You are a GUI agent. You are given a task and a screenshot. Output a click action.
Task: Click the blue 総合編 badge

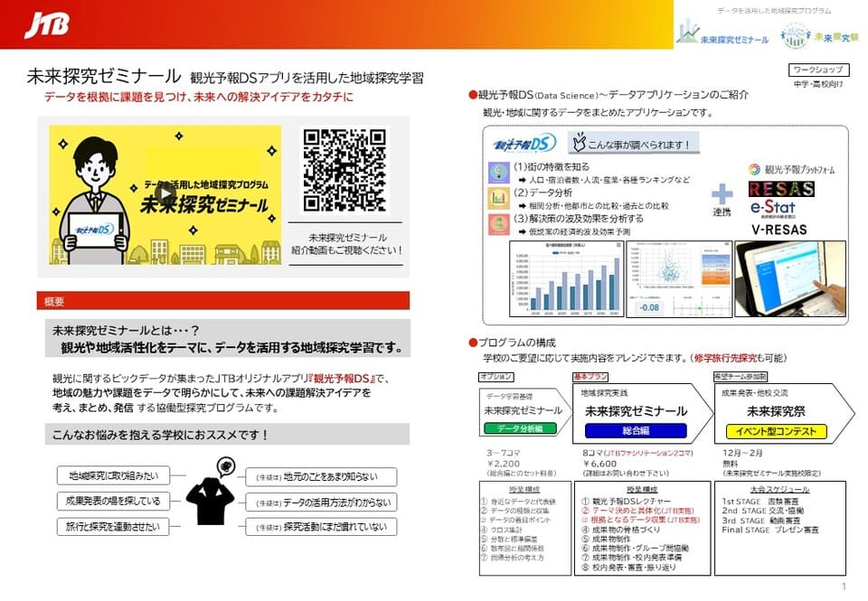pyautogui.click(x=636, y=430)
